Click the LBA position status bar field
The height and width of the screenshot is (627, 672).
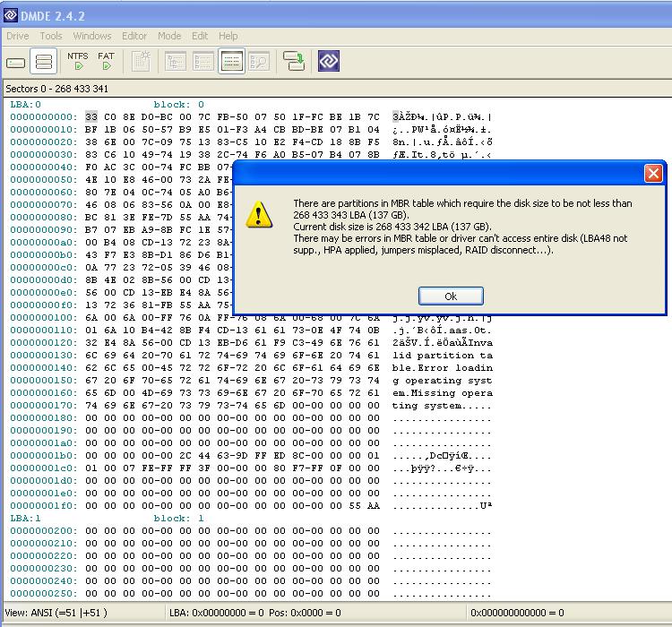pos(255,613)
